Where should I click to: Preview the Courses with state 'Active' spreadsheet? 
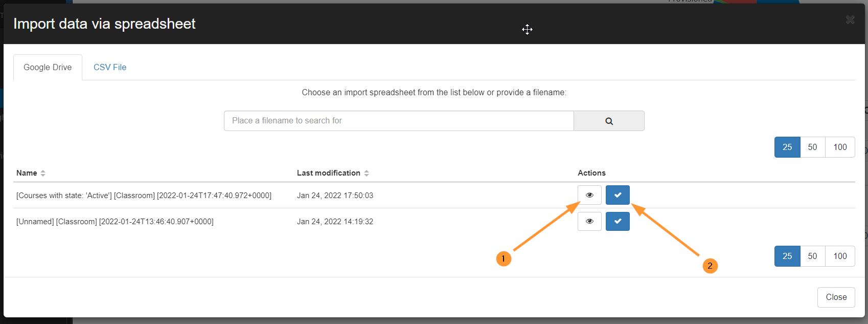click(x=589, y=195)
